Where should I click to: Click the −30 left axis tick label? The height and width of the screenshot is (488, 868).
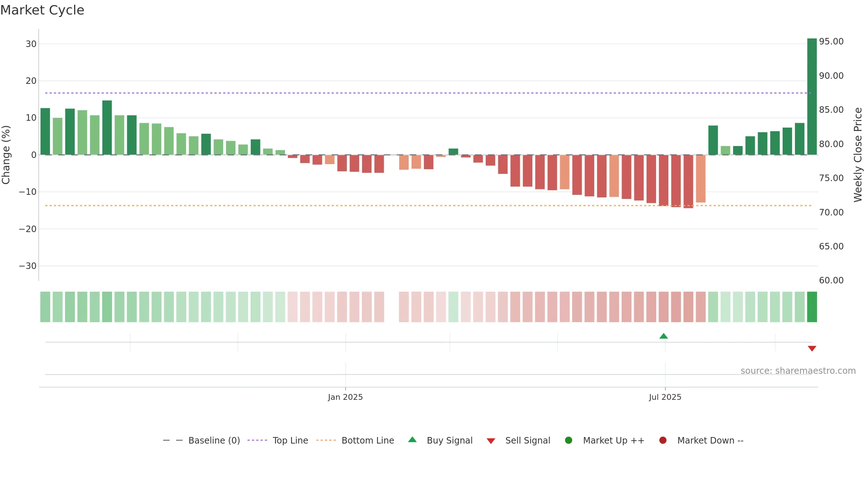(28, 266)
